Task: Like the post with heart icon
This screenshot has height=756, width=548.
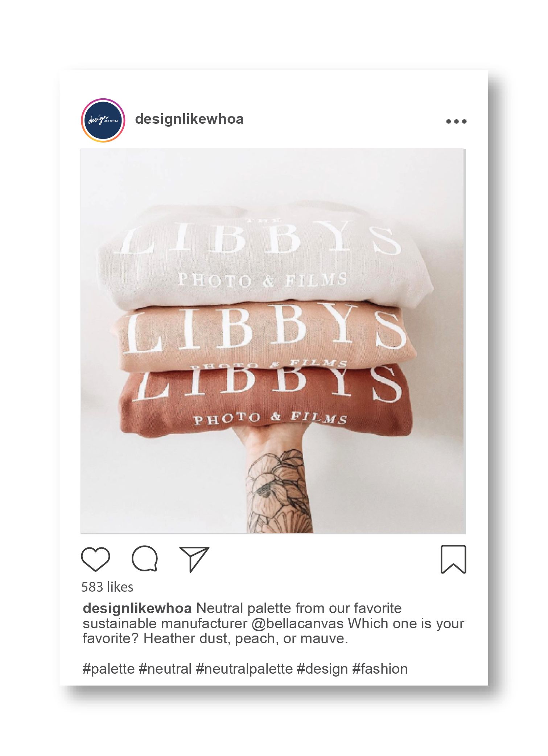Action: click(x=95, y=559)
